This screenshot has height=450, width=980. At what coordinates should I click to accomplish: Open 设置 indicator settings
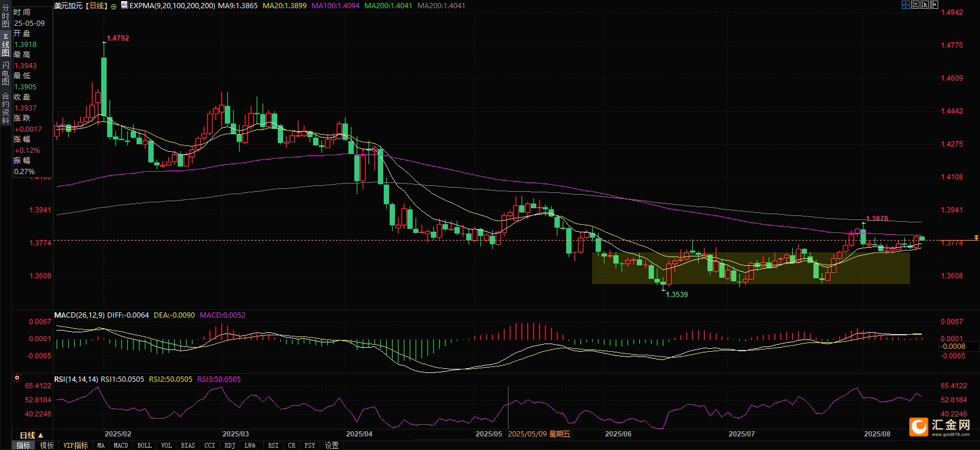pos(332,445)
